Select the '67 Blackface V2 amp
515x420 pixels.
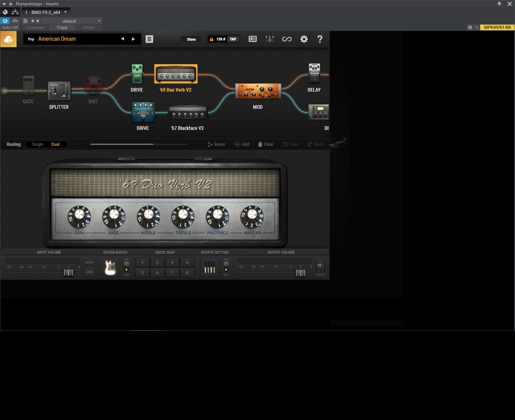click(188, 112)
